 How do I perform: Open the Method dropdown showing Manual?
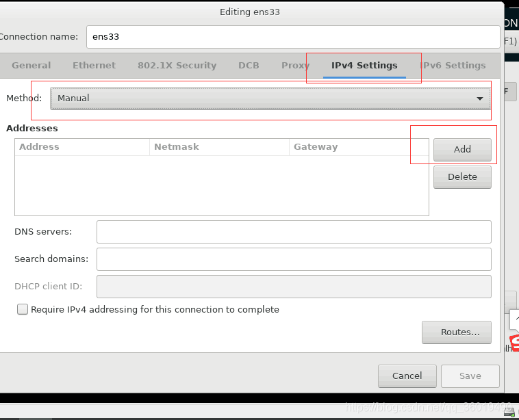270,99
